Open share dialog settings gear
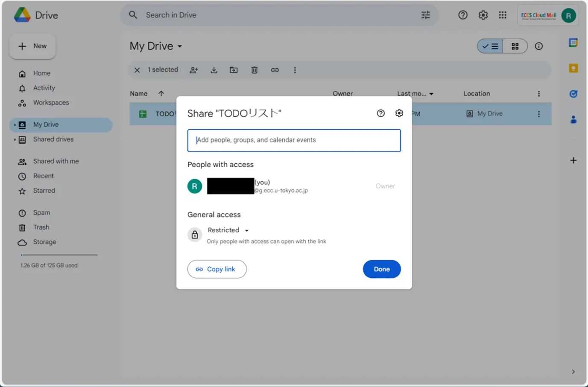The height and width of the screenshot is (387, 588). tap(399, 113)
